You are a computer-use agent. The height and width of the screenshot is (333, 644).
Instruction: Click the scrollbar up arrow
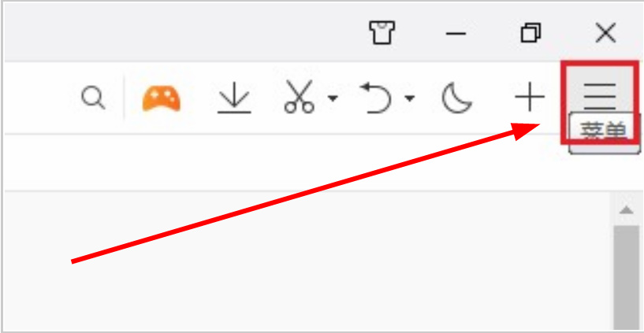tap(627, 210)
